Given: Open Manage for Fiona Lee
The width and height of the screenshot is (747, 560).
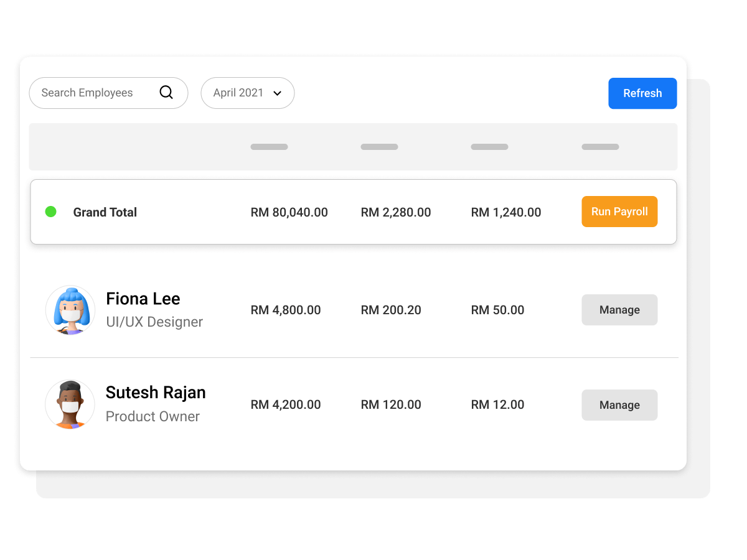Looking at the screenshot, I should pyautogui.click(x=619, y=310).
